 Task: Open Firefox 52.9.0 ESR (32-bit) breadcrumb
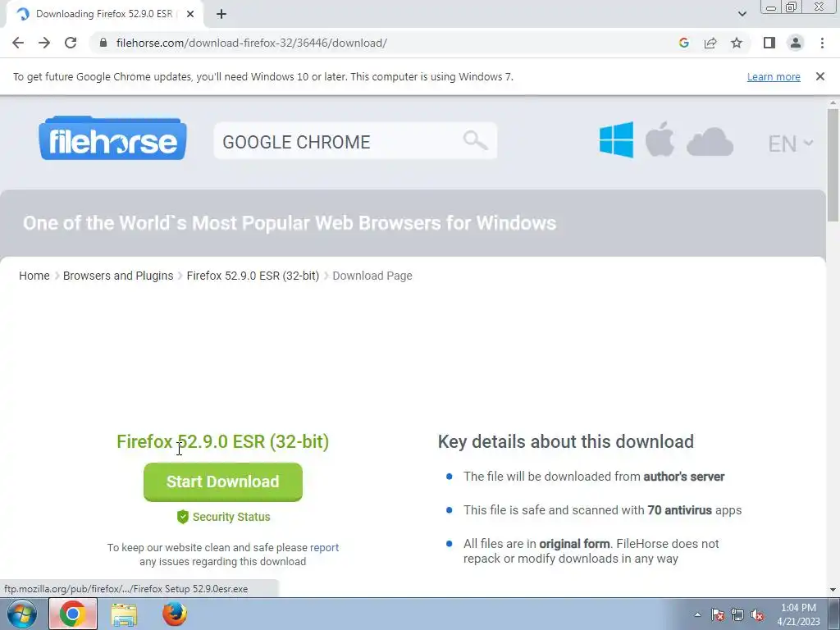(x=253, y=276)
